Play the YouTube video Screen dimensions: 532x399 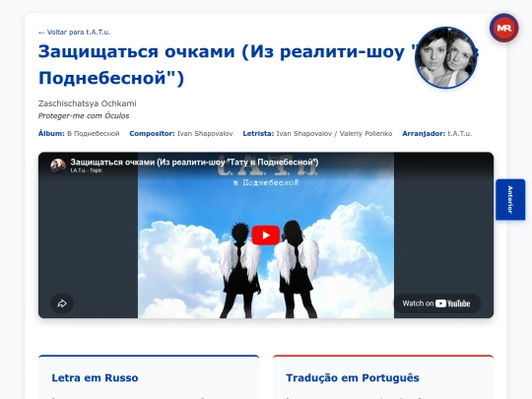click(266, 235)
